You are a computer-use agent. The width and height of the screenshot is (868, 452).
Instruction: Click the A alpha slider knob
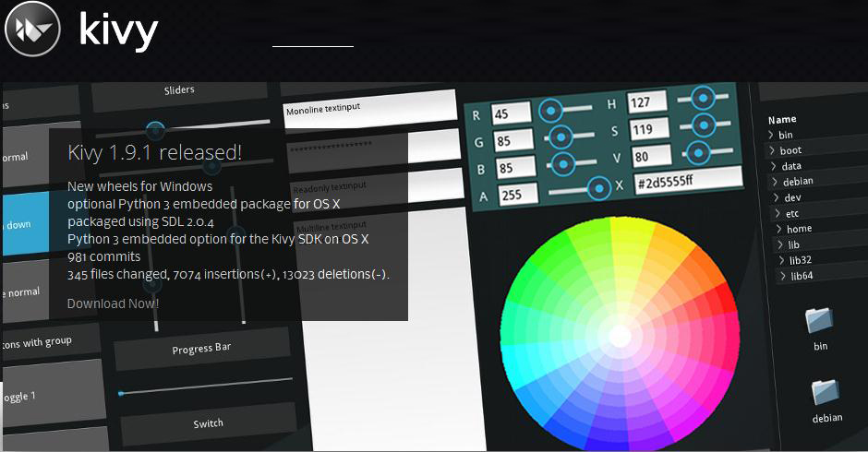598,189
